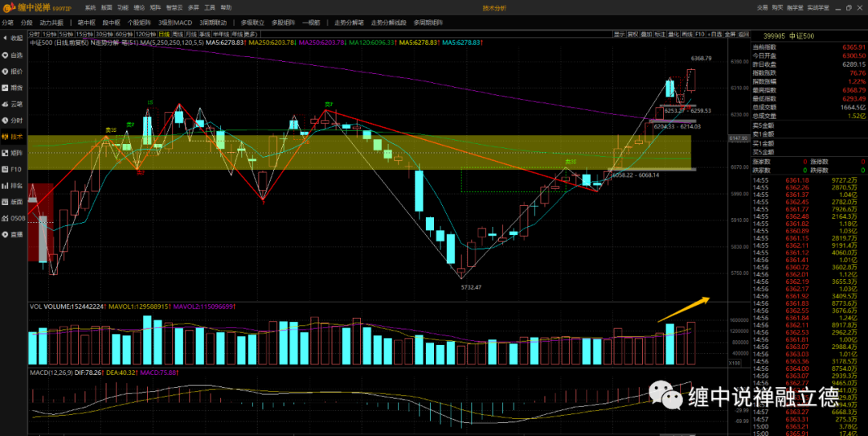This screenshot has width=868, height=436.
Task: Open the 多屏 menu
Action: 193,8
